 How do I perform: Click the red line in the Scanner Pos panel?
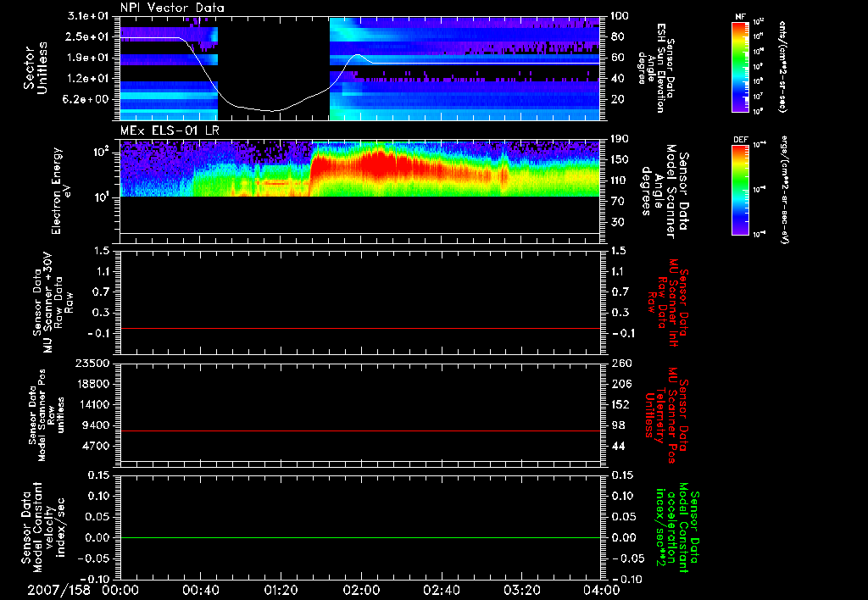click(x=359, y=431)
